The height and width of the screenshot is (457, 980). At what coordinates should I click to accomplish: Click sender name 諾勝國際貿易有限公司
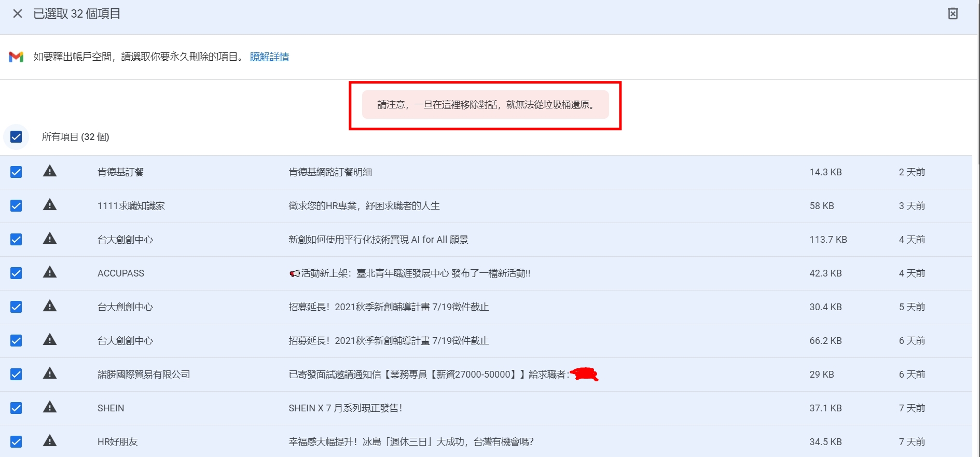click(x=144, y=375)
